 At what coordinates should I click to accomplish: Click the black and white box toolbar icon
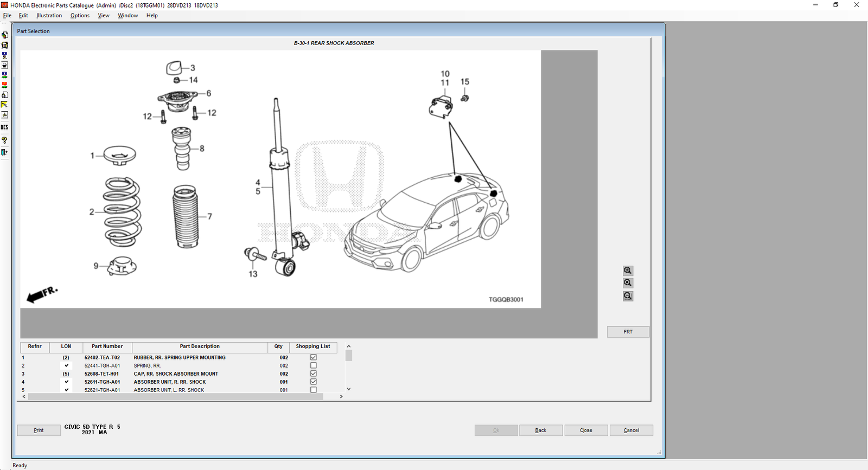tap(4, 65)
